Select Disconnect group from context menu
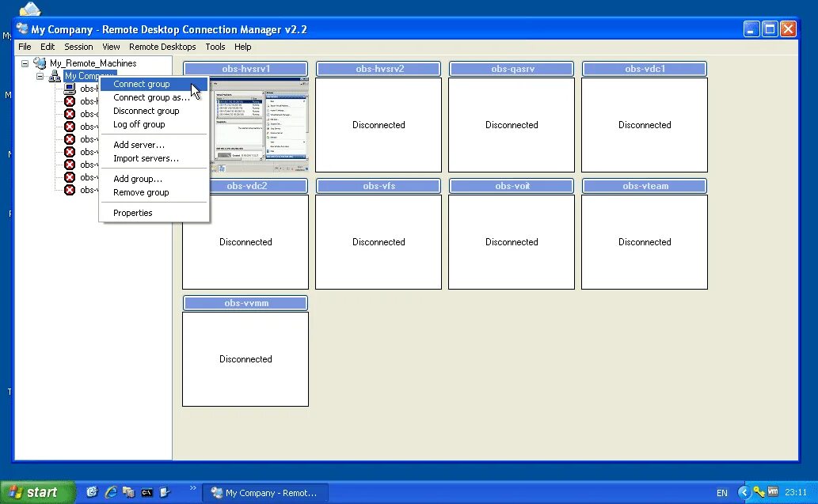818x504 pixels. pos(154,111)
